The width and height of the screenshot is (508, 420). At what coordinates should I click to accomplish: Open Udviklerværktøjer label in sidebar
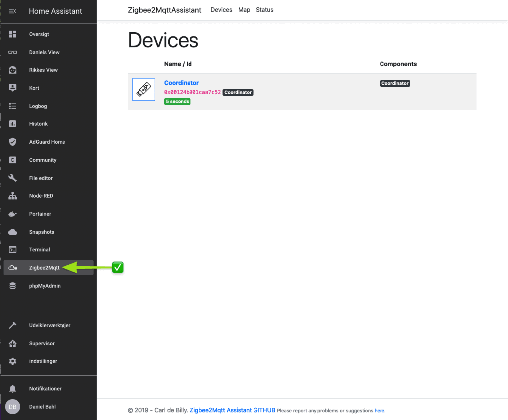50,325
